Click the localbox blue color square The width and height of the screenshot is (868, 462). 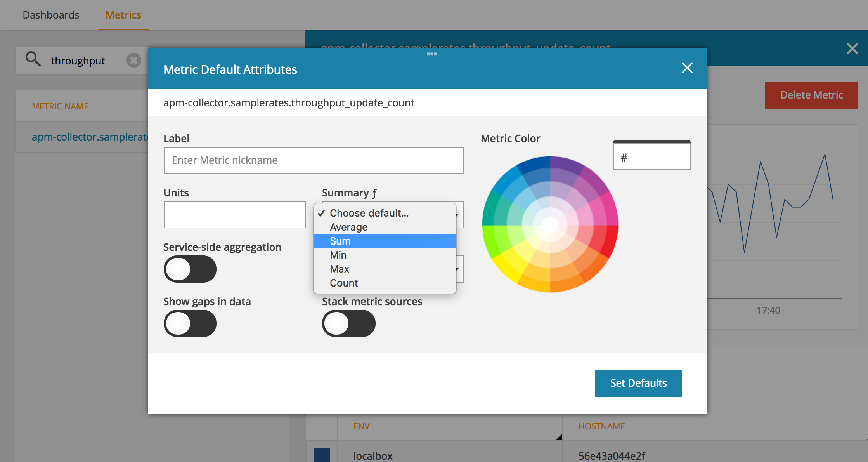(x=322, y=455)
